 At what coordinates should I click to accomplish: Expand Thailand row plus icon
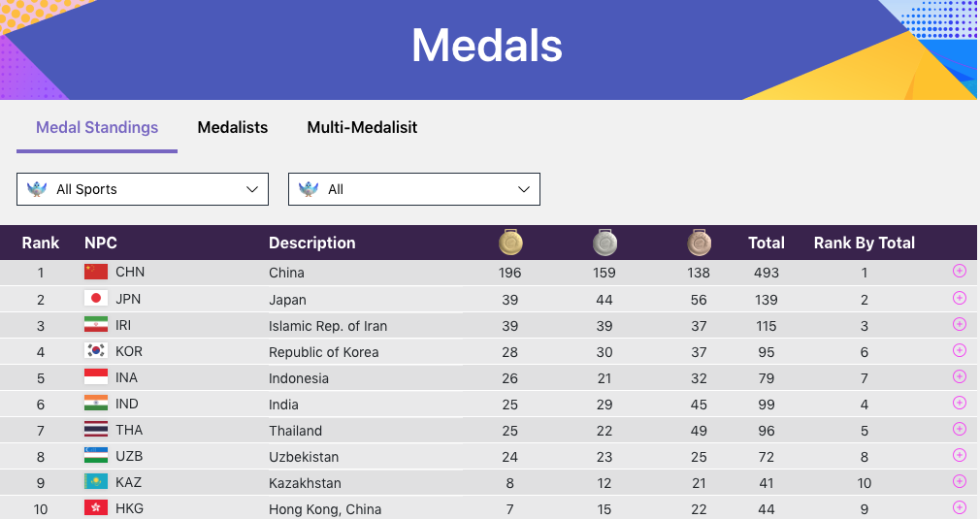[960, 429]
